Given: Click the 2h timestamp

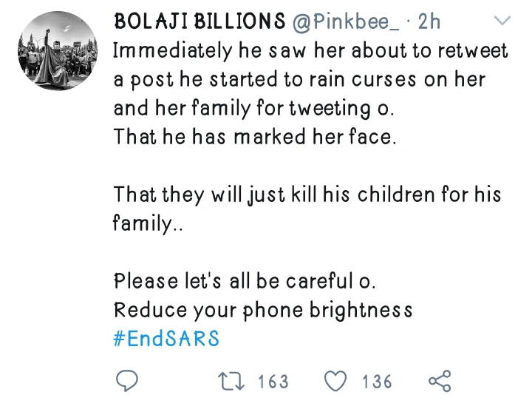Looking at the screenshot, I should 429,22.
